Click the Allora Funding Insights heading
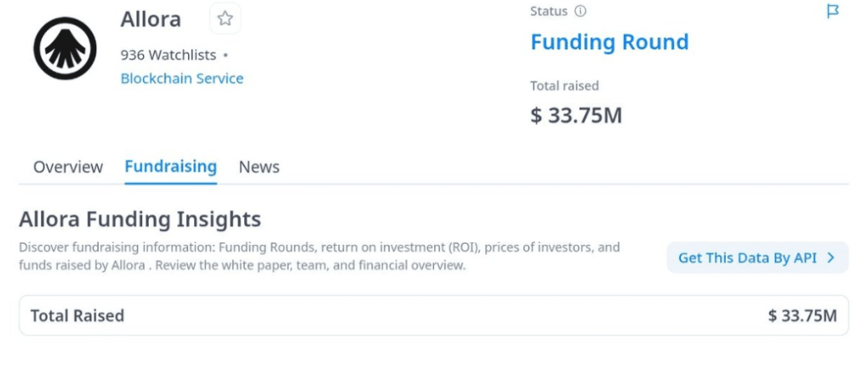Screen dimensions: 868x368 tap(140, 219)
